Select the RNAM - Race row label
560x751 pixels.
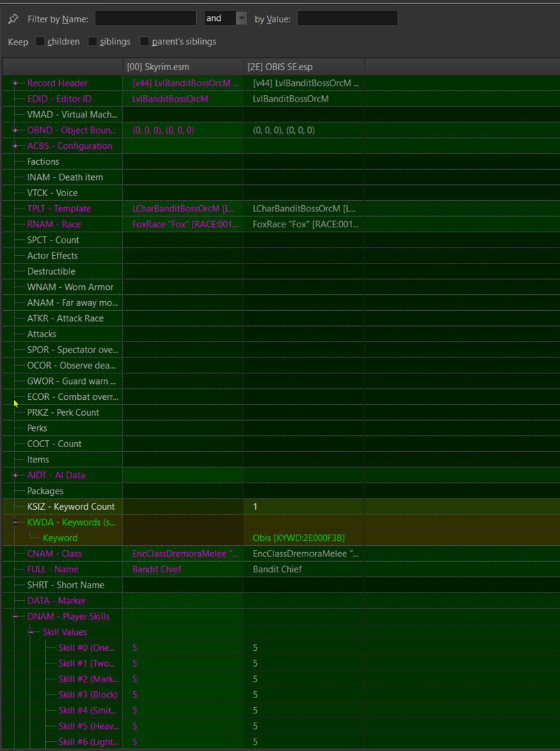point(54,224)
